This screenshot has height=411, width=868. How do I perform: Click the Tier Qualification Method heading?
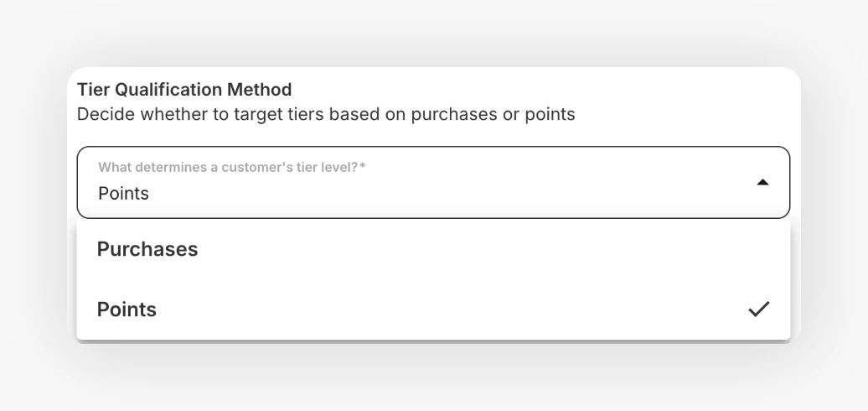[184, 90]
